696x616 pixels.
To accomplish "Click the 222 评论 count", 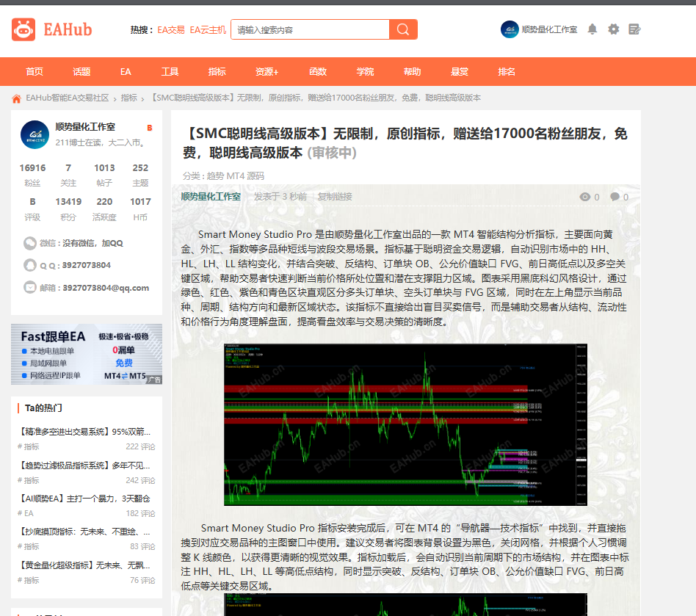I will [x=140, y=447].
